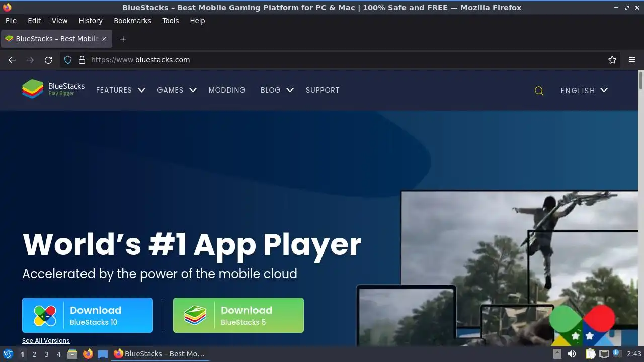The width and height of the screenshot is (644, 362).
Task: Open the View menu
Action: pos(59,21)
